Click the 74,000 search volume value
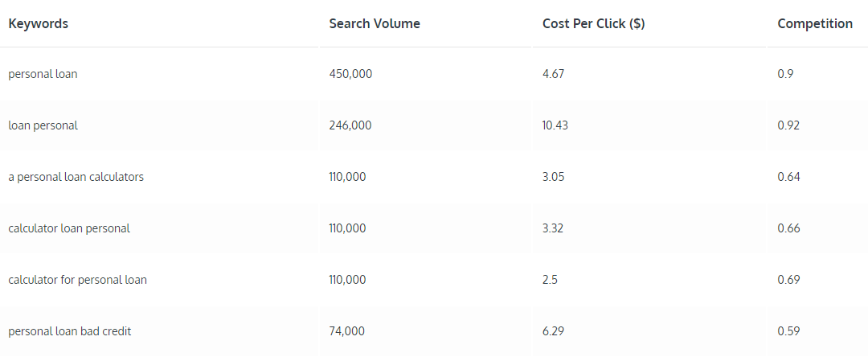The image size is (868, 357). point(347,331)
